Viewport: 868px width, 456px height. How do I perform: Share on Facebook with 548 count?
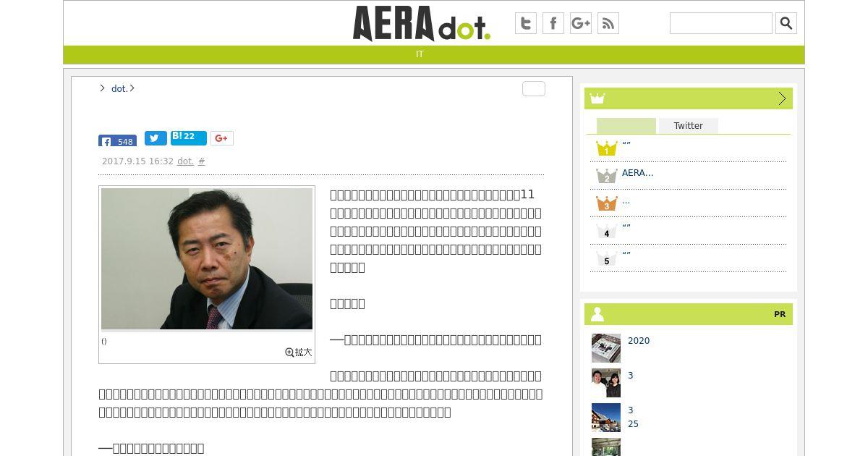[x=117, y=140]
